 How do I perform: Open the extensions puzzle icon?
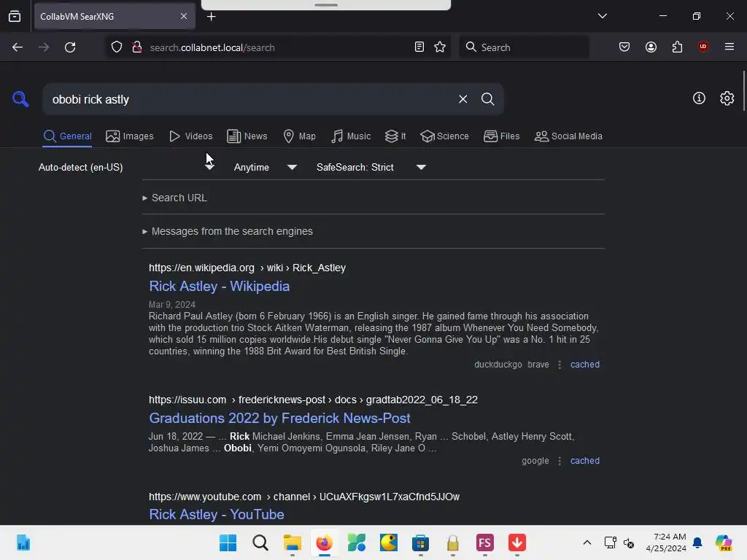click(677, 47)
